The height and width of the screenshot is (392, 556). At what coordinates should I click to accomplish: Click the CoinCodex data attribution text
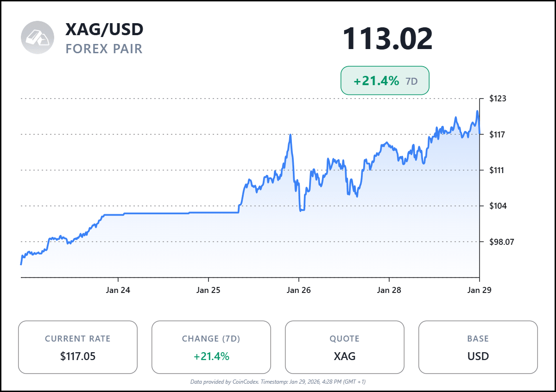coord(278,382)
